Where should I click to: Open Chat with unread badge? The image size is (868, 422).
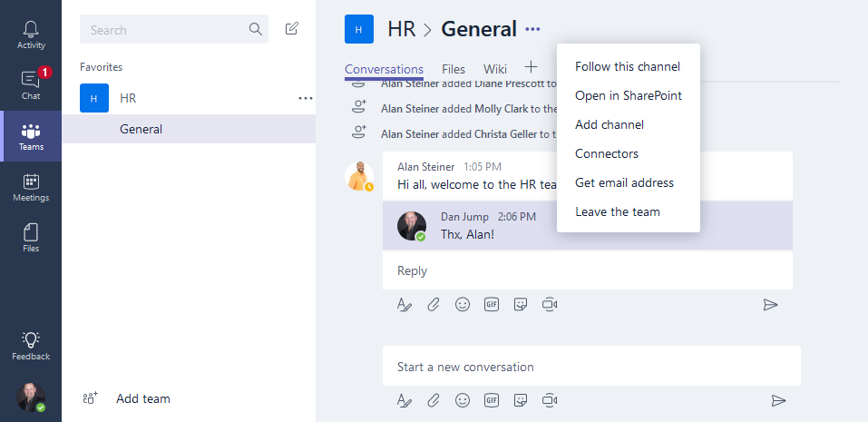tap(31, 84)
